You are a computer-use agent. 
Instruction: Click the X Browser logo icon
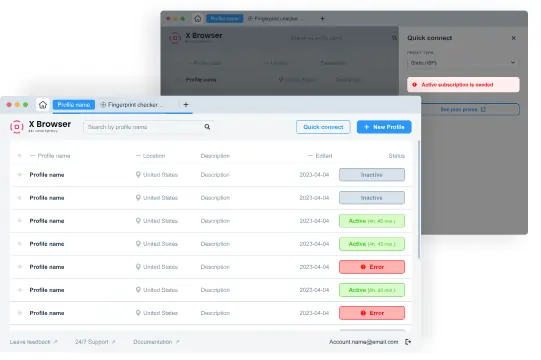click(x=17, y=127)
